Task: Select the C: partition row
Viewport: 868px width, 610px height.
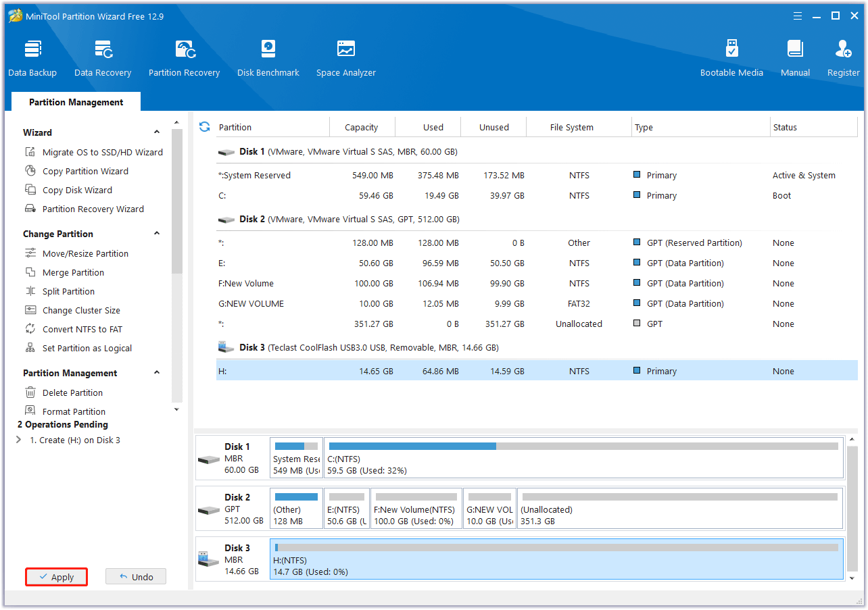Action: point(537,195)
